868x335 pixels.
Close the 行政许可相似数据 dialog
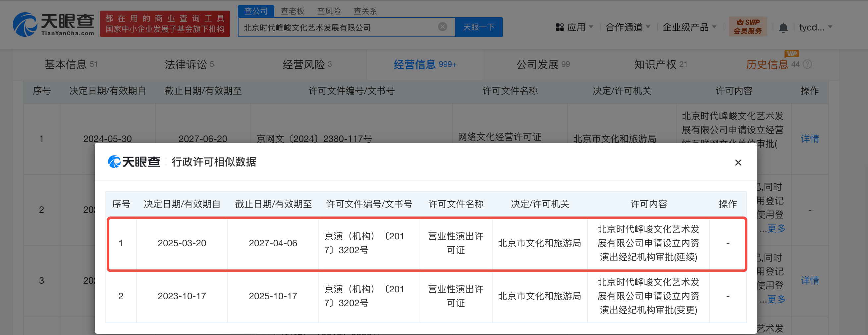[x=738, y=163]
